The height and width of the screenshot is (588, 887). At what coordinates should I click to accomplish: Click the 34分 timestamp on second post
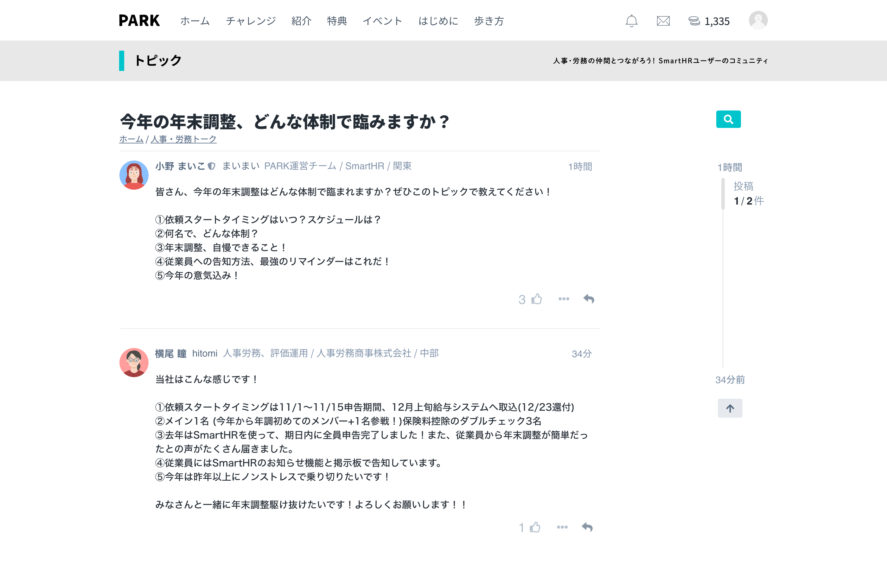point(582,354)
